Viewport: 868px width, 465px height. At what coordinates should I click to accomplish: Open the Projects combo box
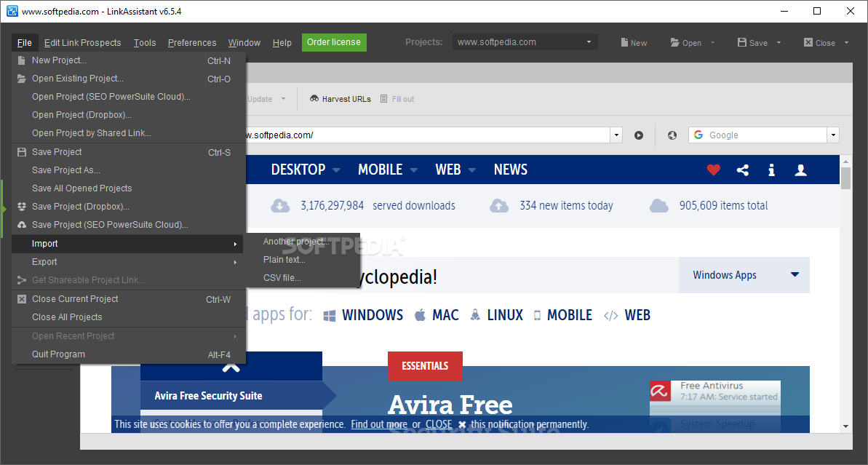tap(525, 42)
